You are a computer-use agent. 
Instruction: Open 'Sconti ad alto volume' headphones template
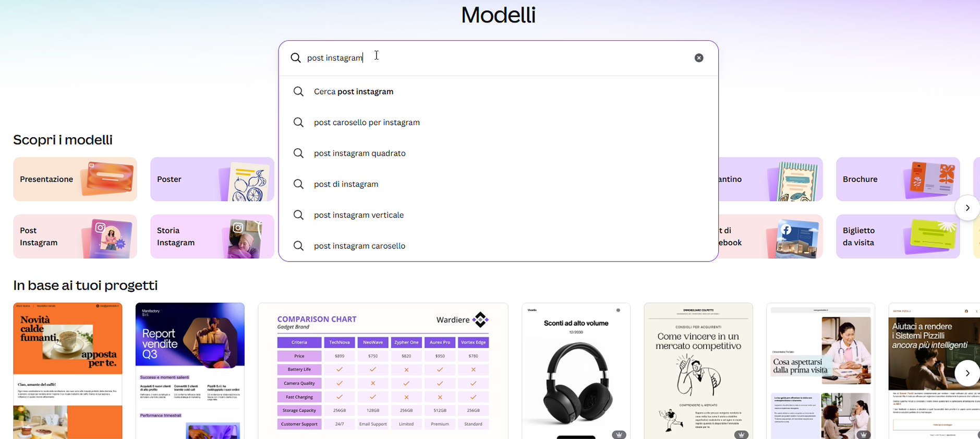(576, 371)
